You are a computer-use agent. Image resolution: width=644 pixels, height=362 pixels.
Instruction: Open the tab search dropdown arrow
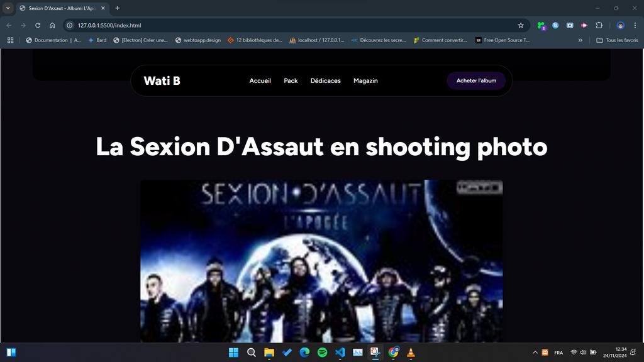tap(8, 8)
